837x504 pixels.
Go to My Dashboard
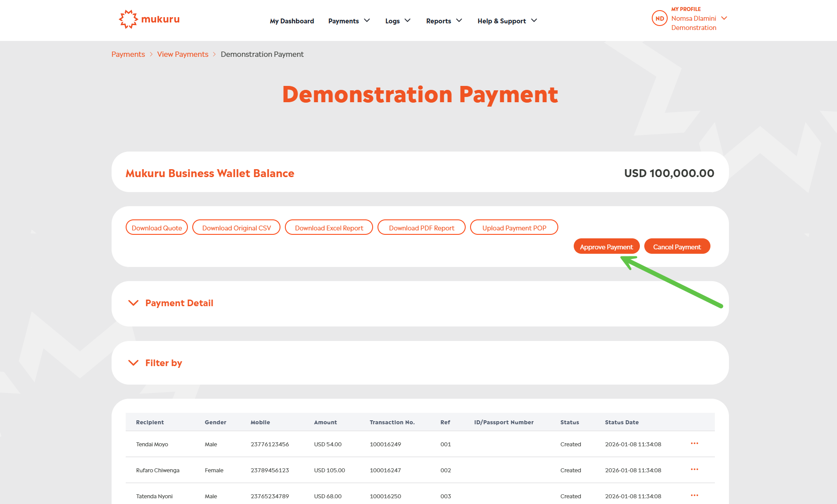click(291, 21)
